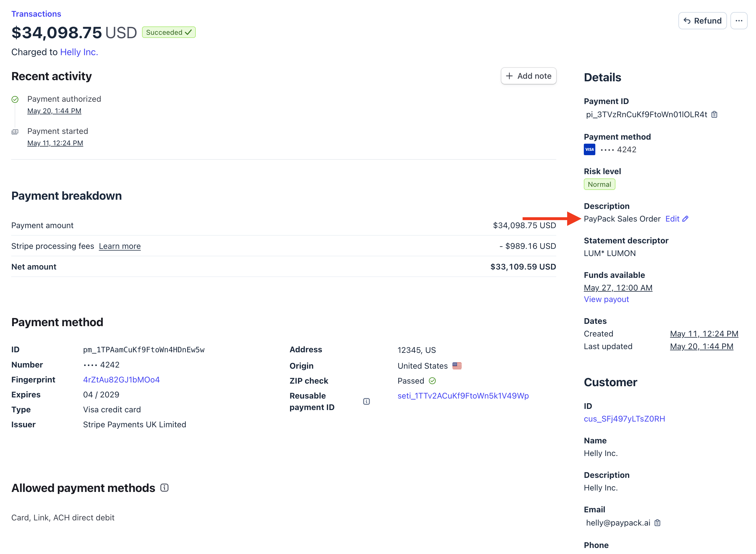
Task: Click the Visa credit card type value
Action: click(112, 409)
